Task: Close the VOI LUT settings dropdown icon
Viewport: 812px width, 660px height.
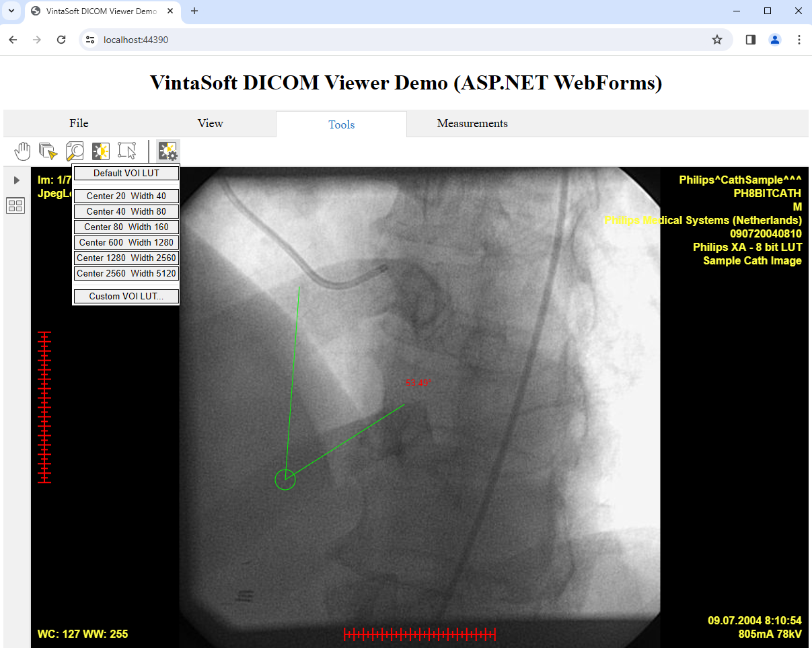Action: 168,151
